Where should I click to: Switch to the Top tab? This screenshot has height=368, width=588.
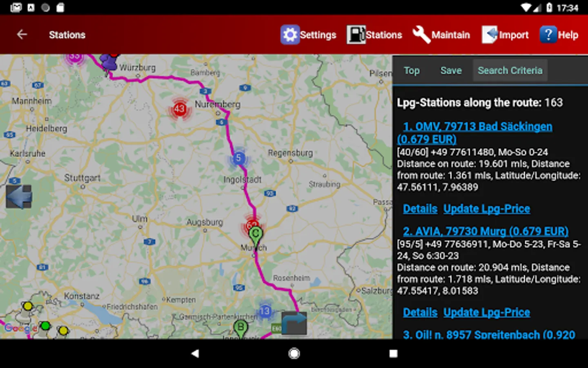[x=412, y=70]
